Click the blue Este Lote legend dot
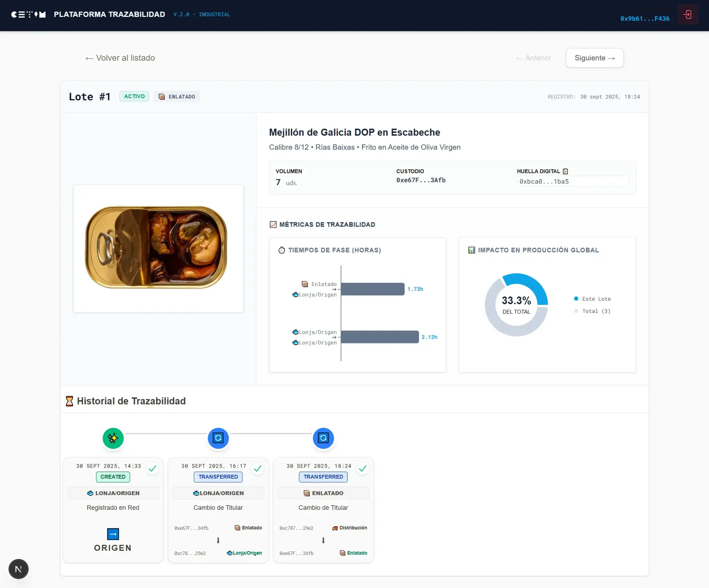The width and height of the screenshot is (709, 588). pos(576,299)
